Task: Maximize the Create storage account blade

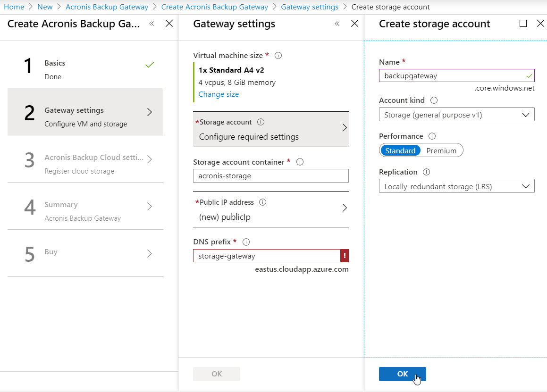Action: point(523,24)
